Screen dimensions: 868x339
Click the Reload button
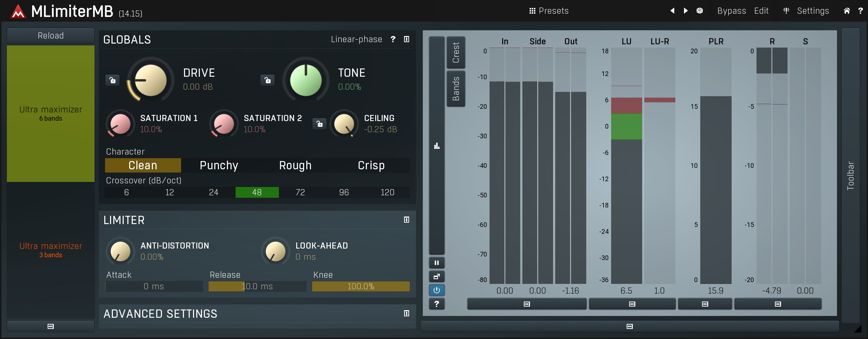(50, 35)
